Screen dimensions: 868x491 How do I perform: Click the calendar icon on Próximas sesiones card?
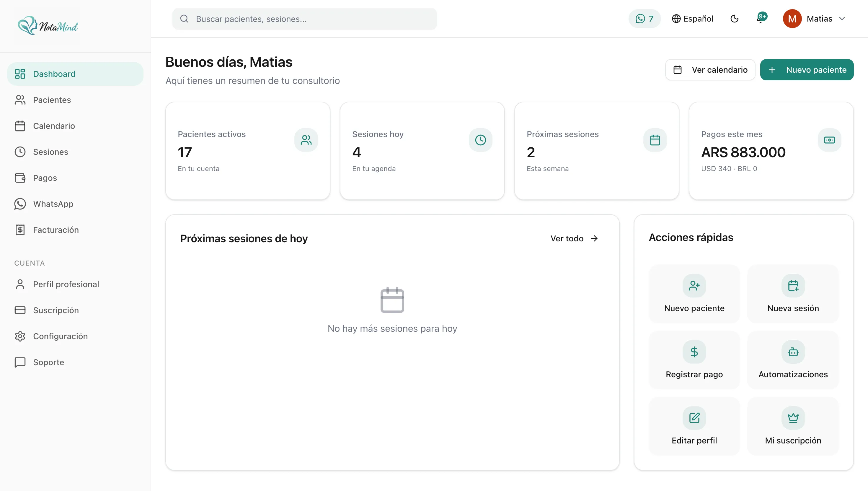coord(655,140)
